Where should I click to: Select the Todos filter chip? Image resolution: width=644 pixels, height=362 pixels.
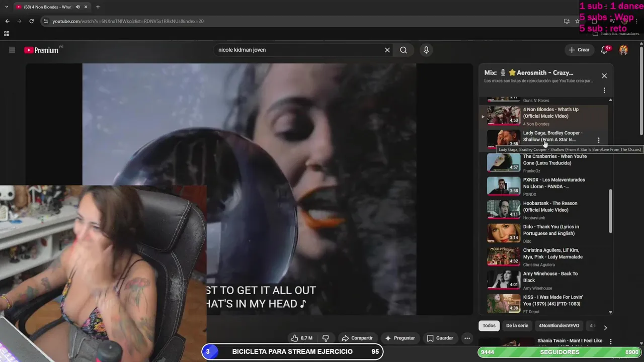pyautogui.click(x=489, y=326)
